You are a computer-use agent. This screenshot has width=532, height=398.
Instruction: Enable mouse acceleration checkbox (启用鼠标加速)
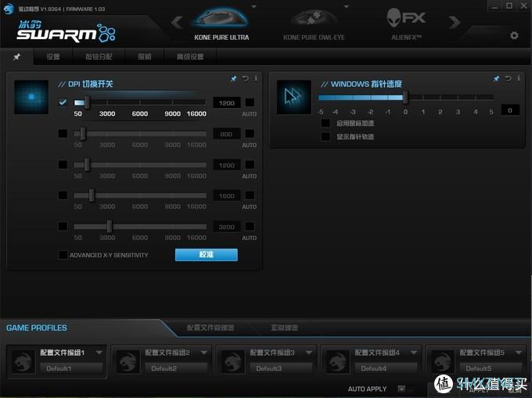pos(325,123)
